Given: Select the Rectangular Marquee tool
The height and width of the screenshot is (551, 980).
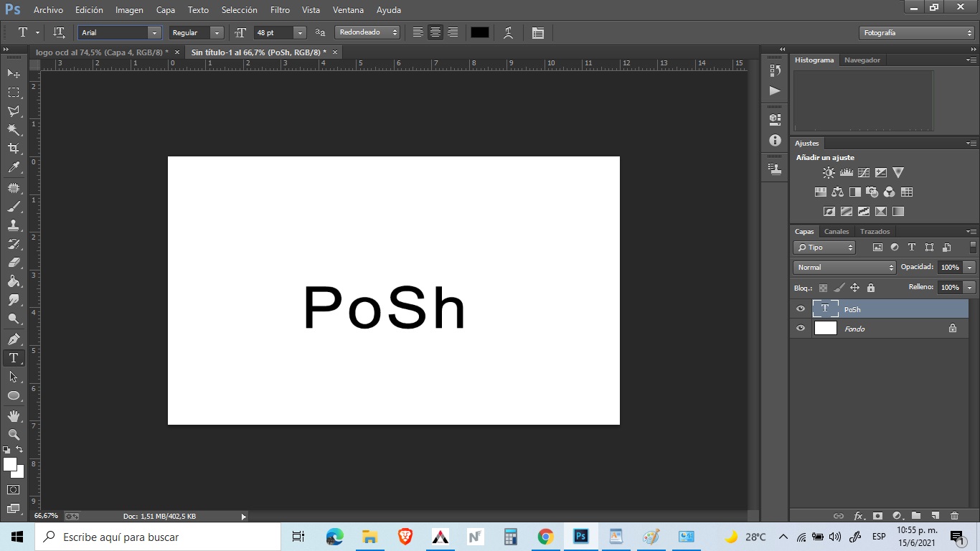Looking at the screenshot, I should (14, 92).
